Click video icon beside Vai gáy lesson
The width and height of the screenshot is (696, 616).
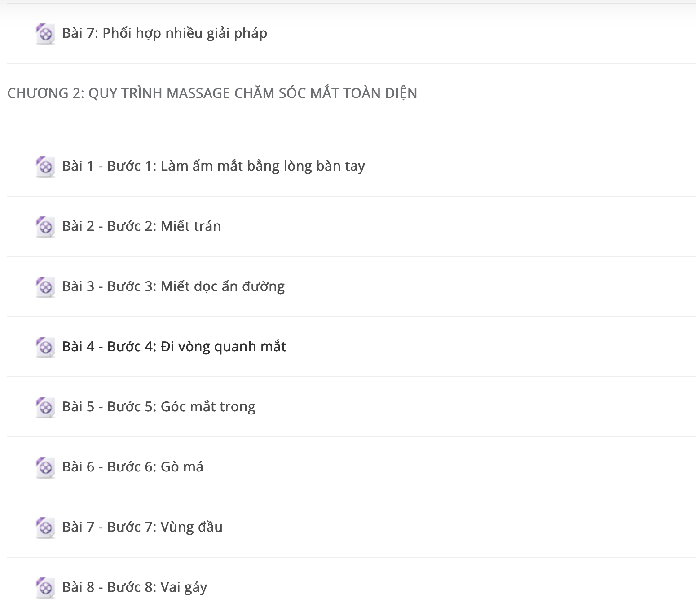45,588
